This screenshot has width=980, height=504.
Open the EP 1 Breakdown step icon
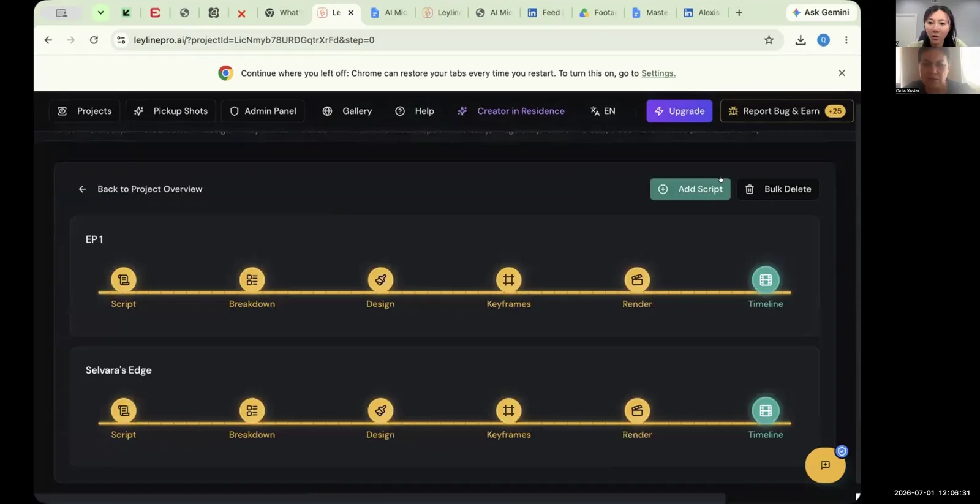tap(252, 280)
